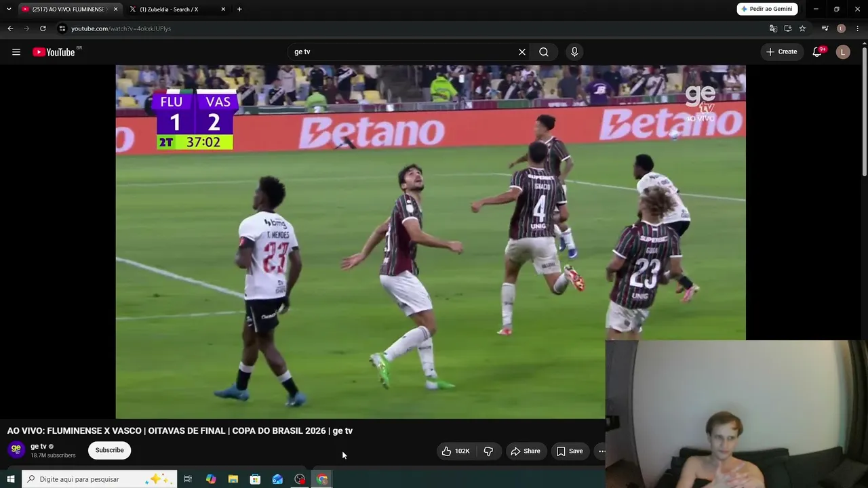
Task: Open the Chrome profile avatar
Action: (x=841, y=28)
